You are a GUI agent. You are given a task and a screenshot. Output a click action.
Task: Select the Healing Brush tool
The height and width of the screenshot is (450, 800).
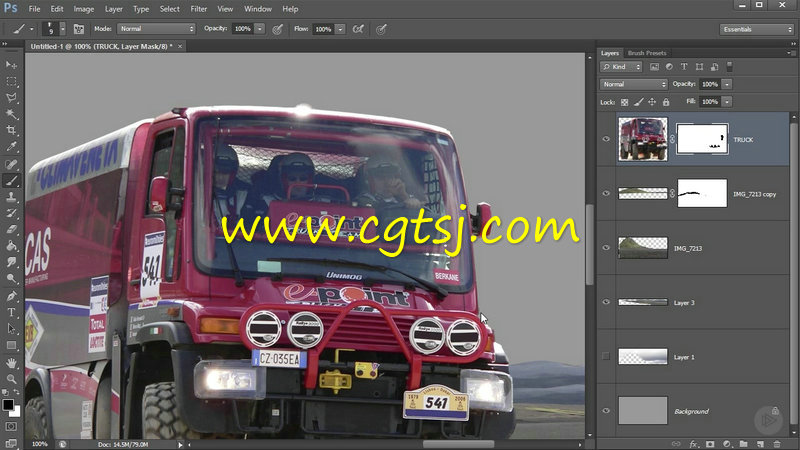point(11,164)
